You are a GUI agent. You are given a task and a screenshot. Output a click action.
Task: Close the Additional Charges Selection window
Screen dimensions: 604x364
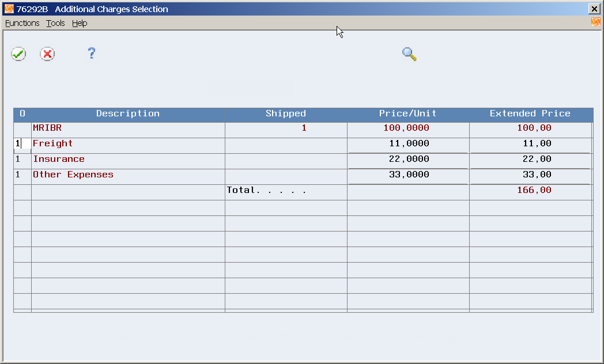point(594,9)
